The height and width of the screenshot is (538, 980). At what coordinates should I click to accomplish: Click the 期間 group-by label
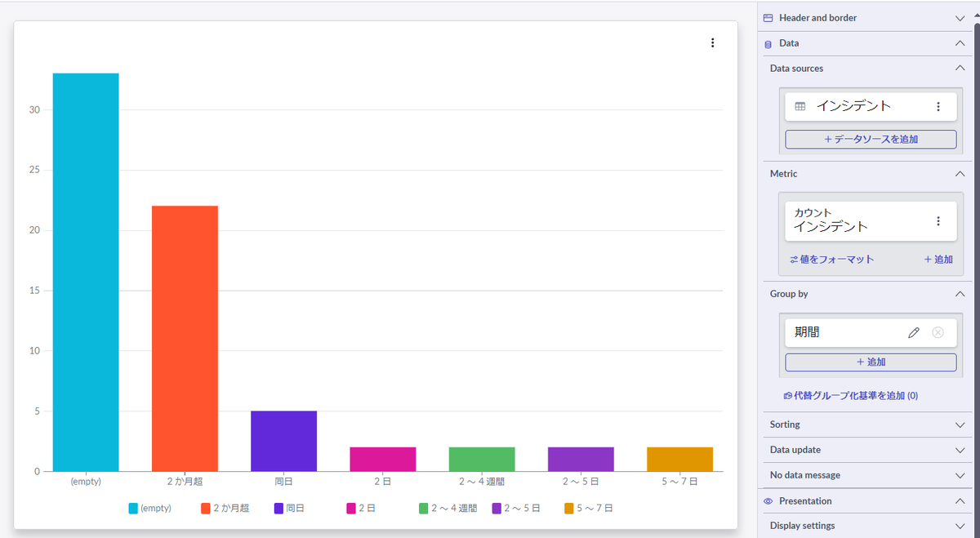click(x=807, y=332)
